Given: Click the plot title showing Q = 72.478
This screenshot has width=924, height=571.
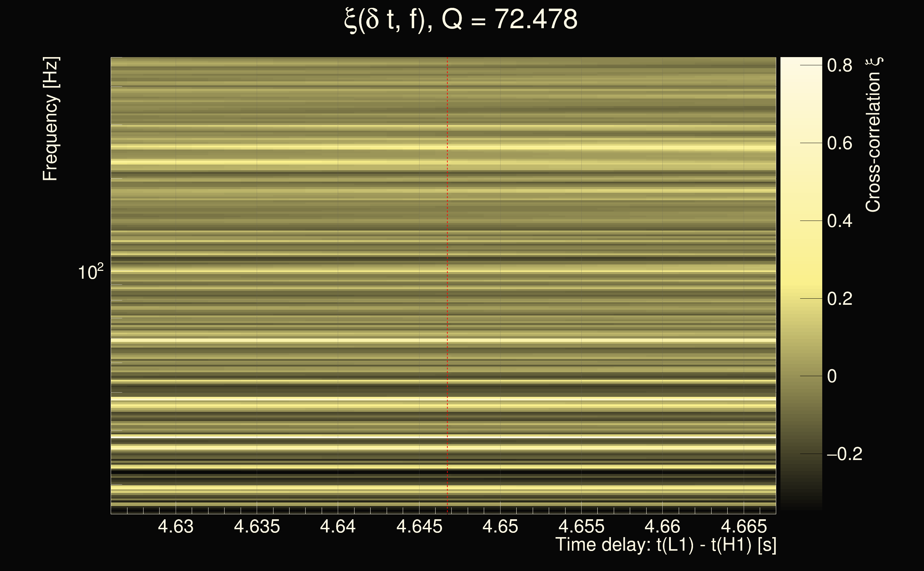Looking at the screenshot, I should [x=461, y=20].
